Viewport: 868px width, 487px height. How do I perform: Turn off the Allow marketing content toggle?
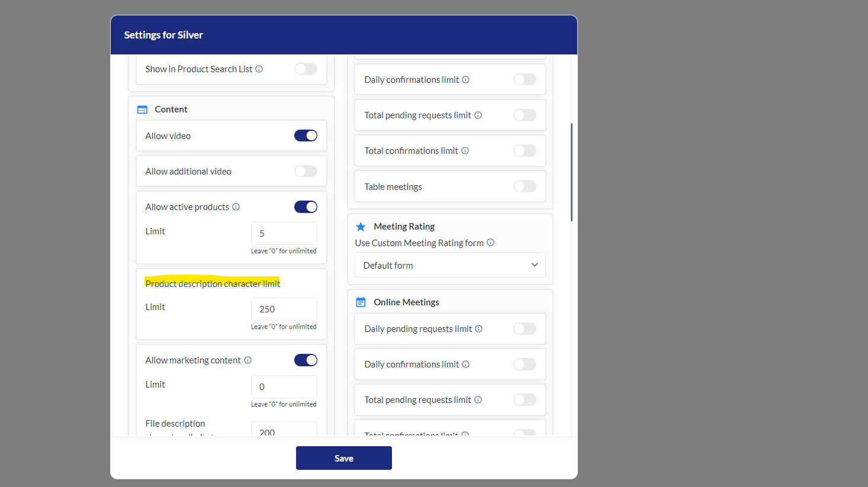pos(306,360)
